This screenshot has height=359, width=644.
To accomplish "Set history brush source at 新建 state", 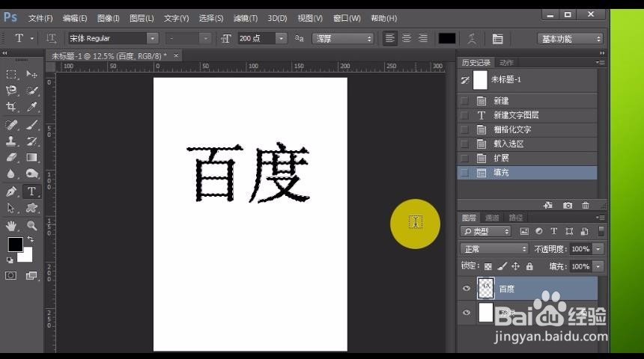I will 464,101.
